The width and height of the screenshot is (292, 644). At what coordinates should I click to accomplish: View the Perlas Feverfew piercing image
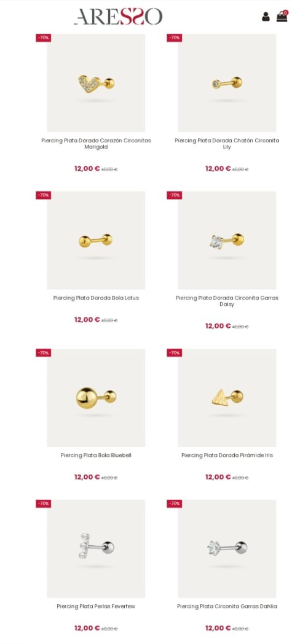96,548
